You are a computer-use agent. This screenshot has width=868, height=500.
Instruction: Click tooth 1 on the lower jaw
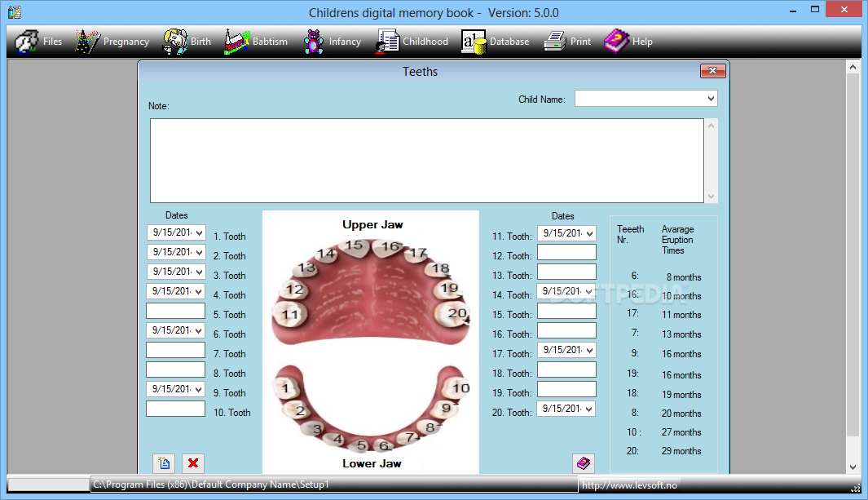[285, 388]
